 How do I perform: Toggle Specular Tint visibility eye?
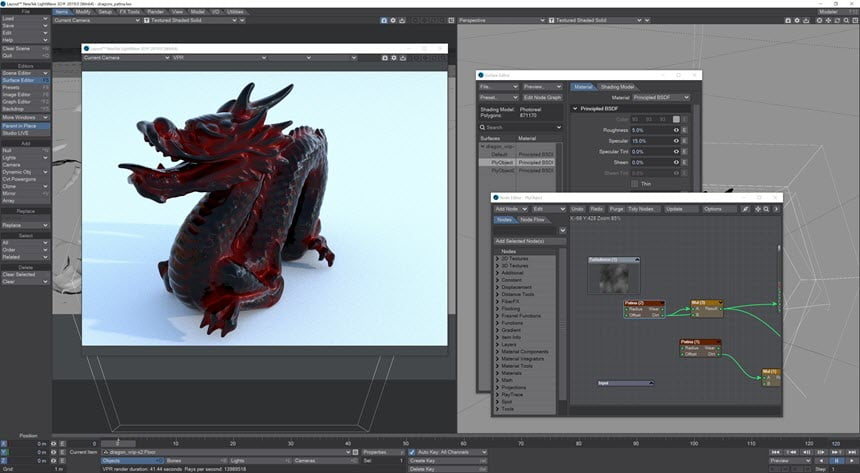pyautogui.click(x=676, y=151)
